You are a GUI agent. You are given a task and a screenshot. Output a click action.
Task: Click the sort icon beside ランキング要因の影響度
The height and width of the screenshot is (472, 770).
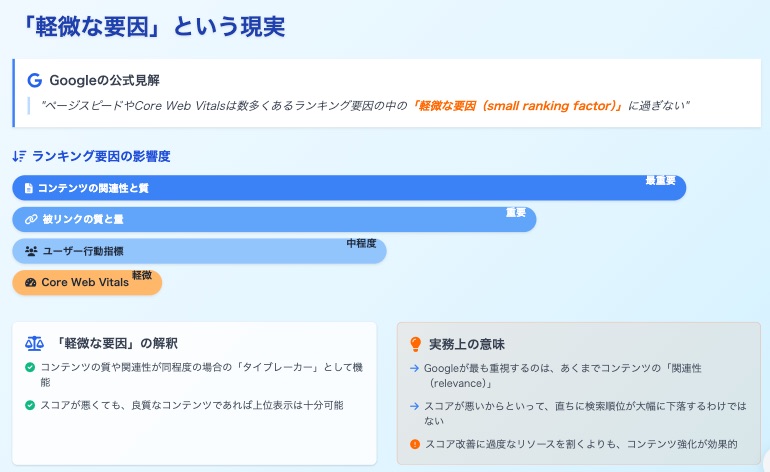pyautogui.click(x=19, y=156)
